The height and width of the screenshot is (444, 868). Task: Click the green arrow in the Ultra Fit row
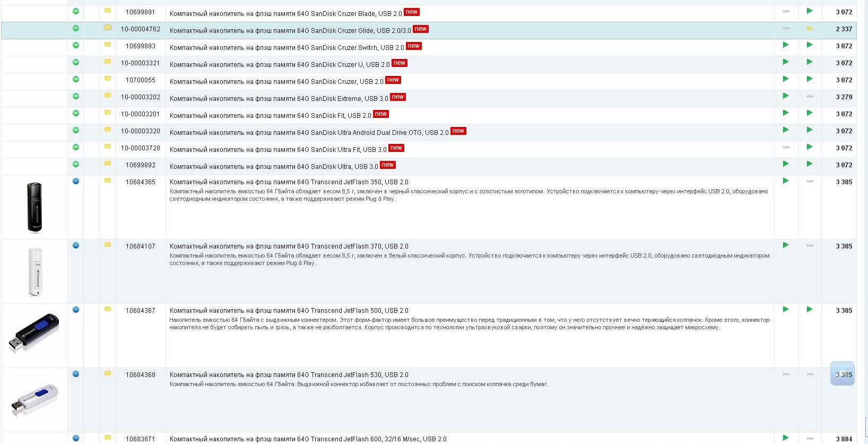pos(810,147)
